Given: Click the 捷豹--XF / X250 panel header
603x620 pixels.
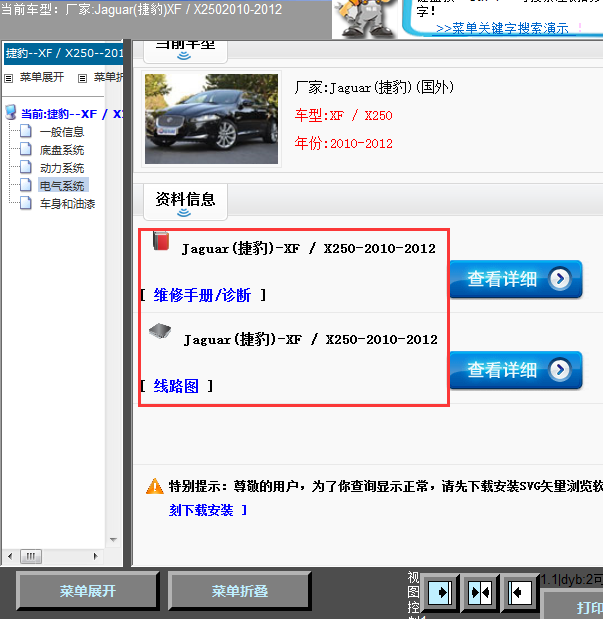Looking at the screenshot, I should tap(64, 53).
